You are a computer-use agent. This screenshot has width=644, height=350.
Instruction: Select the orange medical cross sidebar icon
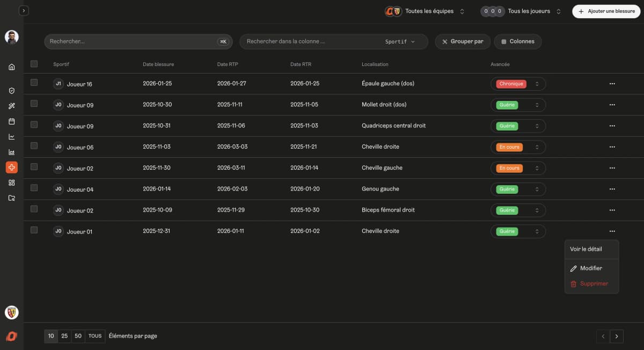tap(12, 167)
